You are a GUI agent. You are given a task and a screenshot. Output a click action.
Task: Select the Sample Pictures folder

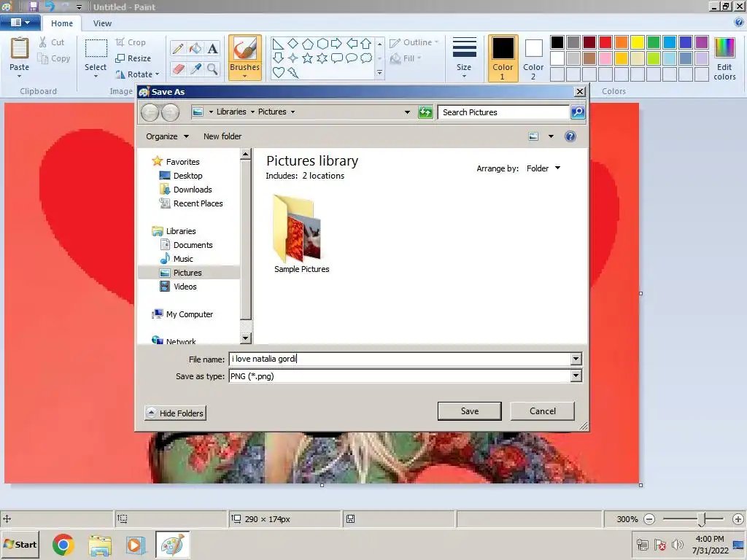pyautogui.click(x=301, y=234)
